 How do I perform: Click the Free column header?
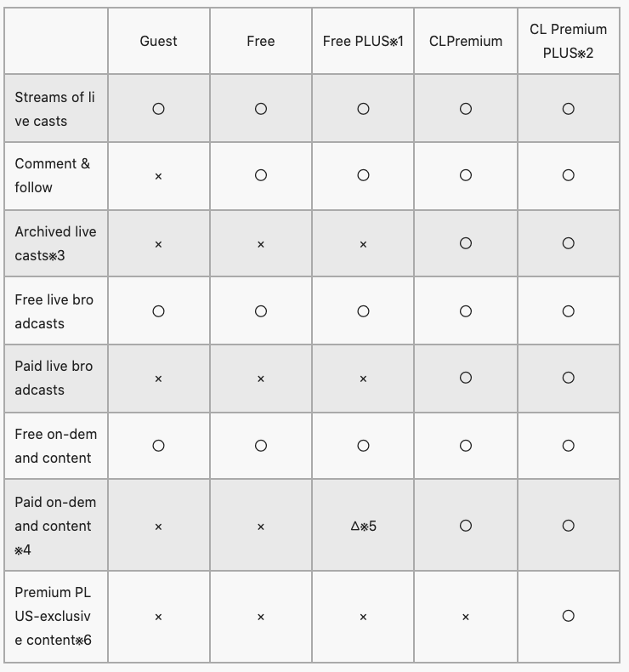click(260, 41)
